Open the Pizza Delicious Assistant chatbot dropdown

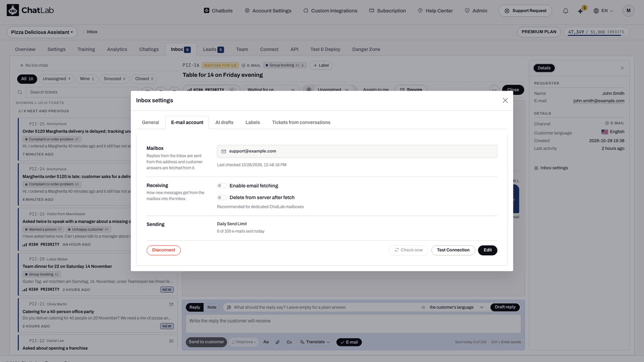coord(42,32)
